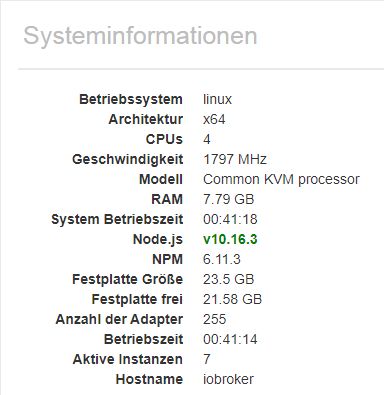Click the CPUs count value 4
Viewport: 384px width, 395px height.
click(x=207, y=139)
